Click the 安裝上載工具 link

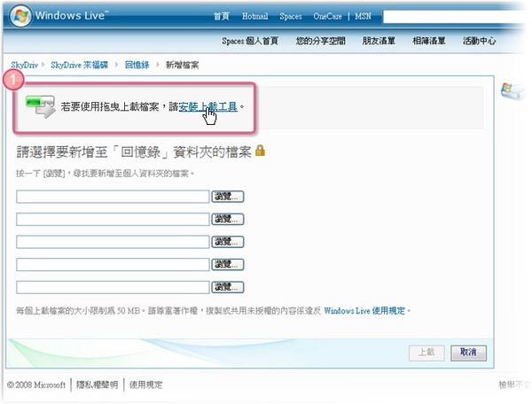207,107
